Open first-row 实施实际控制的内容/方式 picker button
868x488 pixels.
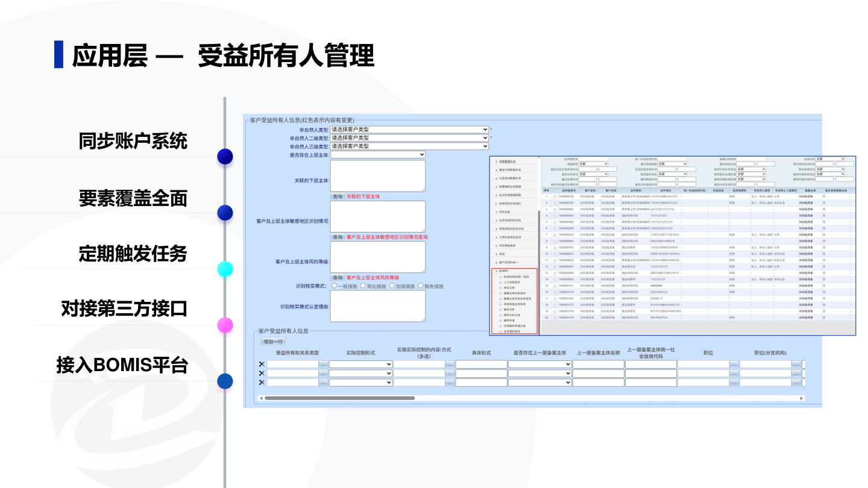coord(450,364)
